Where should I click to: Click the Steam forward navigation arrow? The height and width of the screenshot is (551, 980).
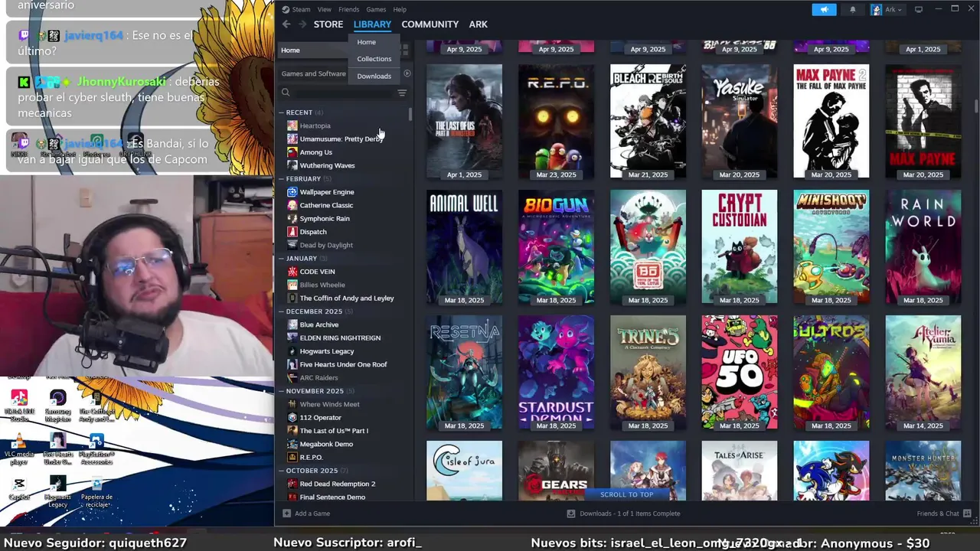click(302, 24)
